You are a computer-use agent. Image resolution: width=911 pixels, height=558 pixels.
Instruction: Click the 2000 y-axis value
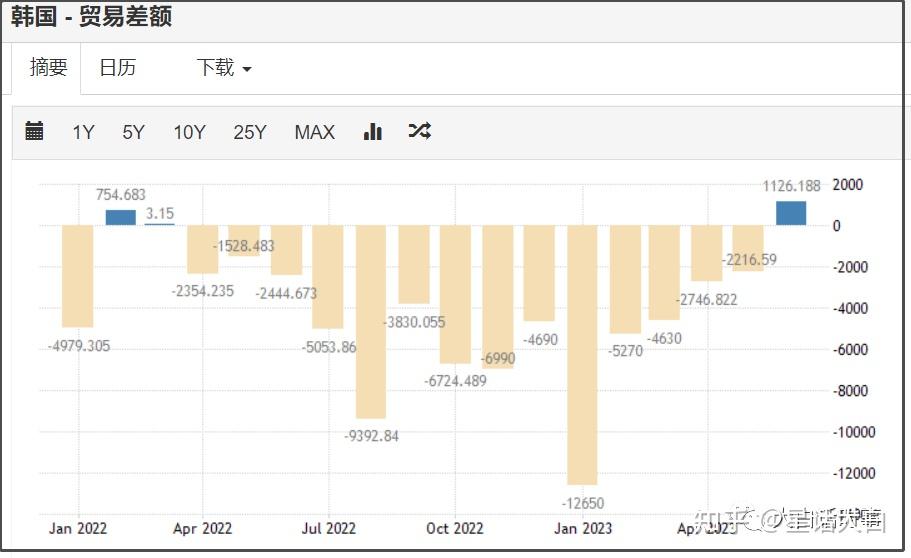tap(848, 185)
